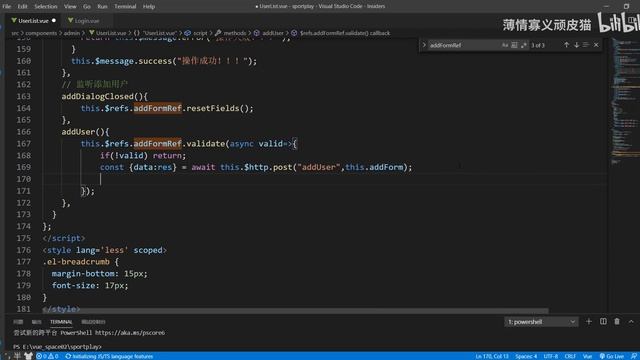Open the Selection menu
The width and height of the screenshot is (640, 360).
[45, 6]
